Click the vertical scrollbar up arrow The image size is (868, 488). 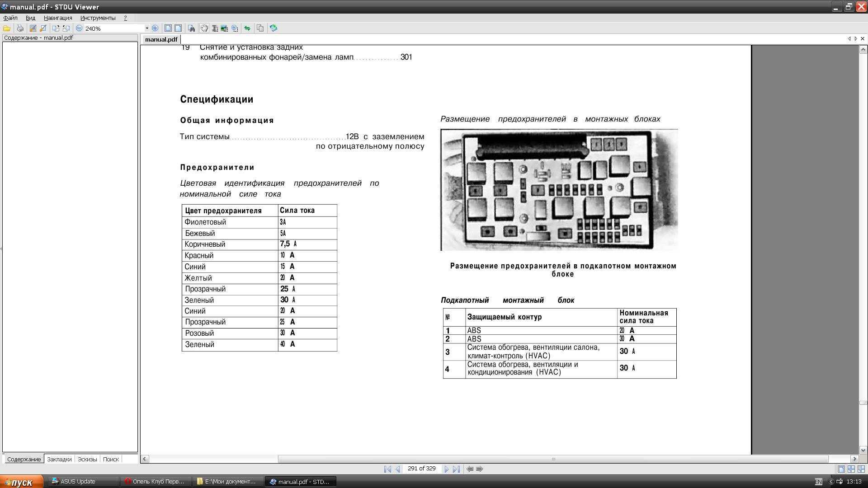863,50
